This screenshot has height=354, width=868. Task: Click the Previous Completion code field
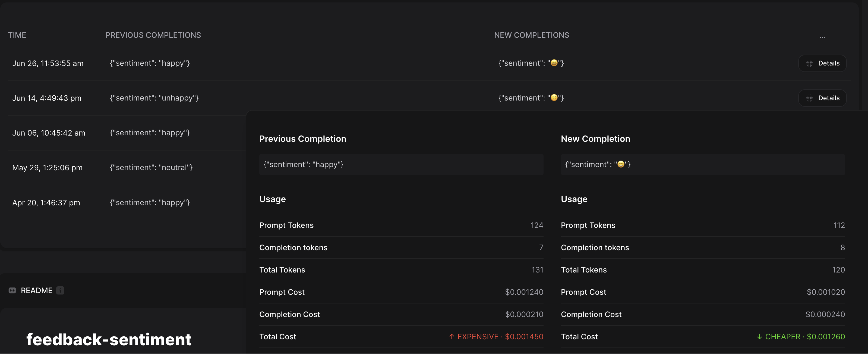pyautogui.click(x=401, y=165)
